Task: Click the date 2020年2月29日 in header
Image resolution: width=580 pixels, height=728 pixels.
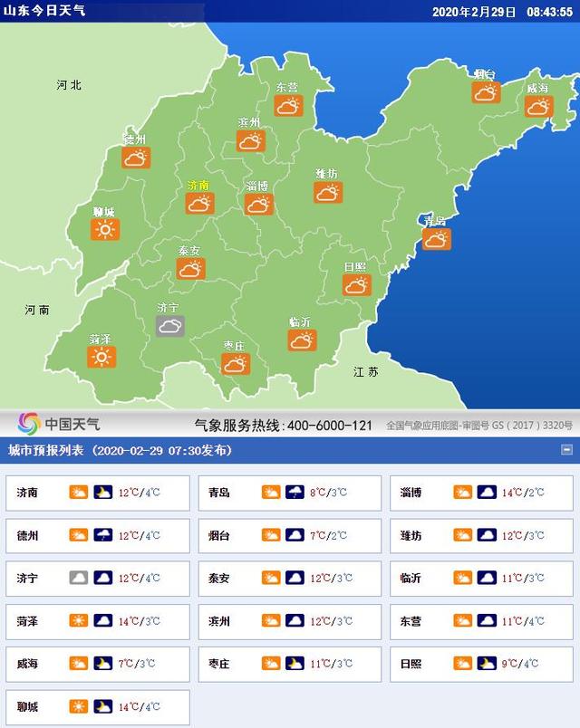Action: tap(474, 12)
